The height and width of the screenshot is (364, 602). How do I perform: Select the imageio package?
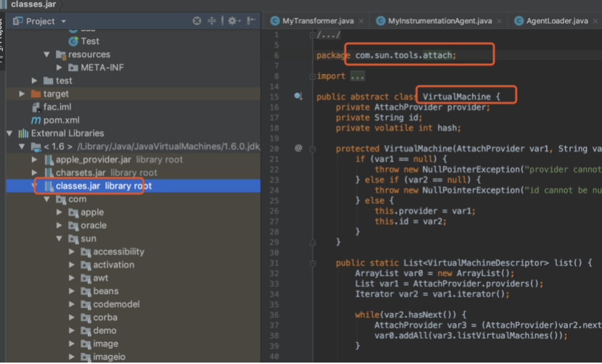click(109, 357)
